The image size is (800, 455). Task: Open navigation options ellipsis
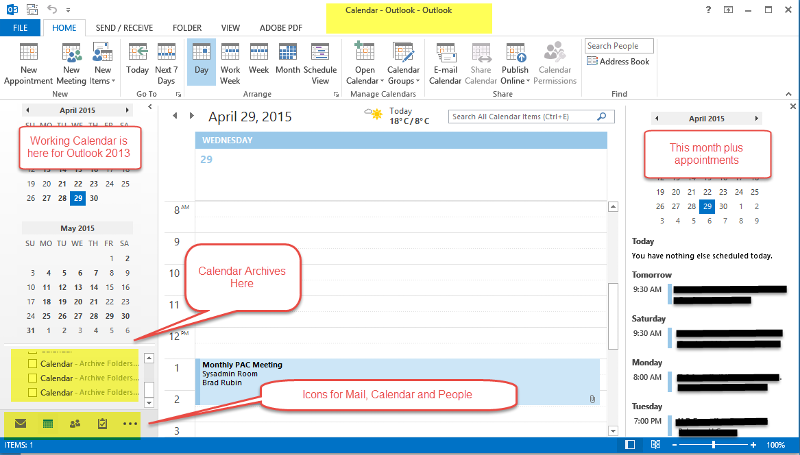(x=130, y=423)
